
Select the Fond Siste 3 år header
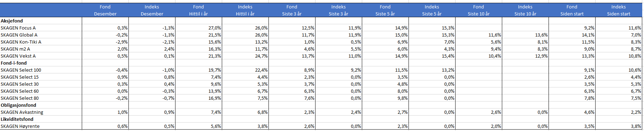[x=292, y=10]
